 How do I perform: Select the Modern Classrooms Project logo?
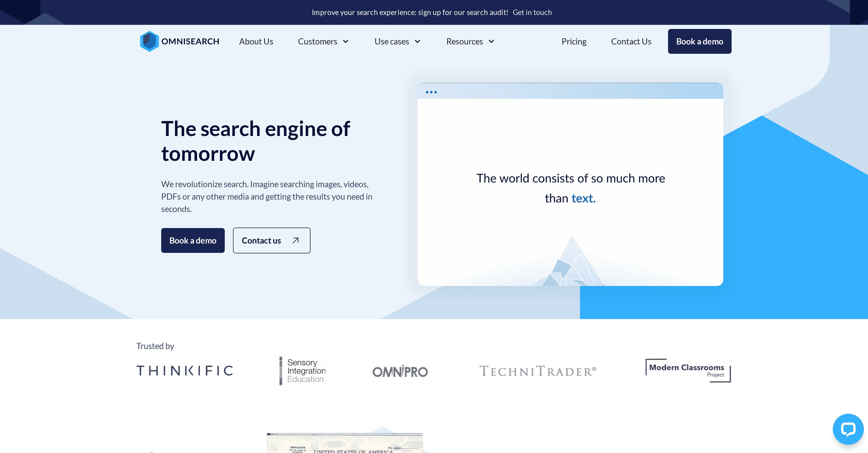click(688, 370)
